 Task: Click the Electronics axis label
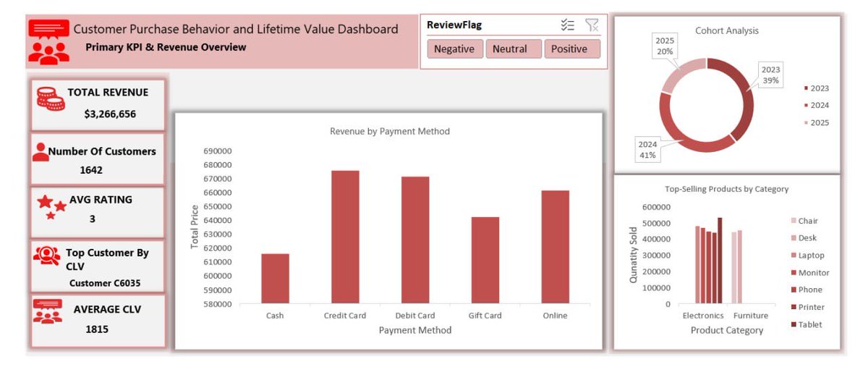point(703,316)
